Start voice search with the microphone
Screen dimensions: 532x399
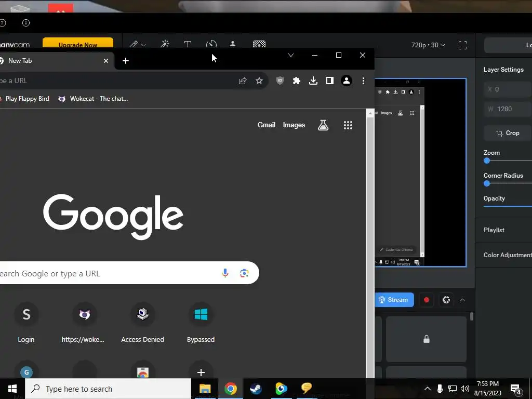pyautogui.click(x=225, y=273)
